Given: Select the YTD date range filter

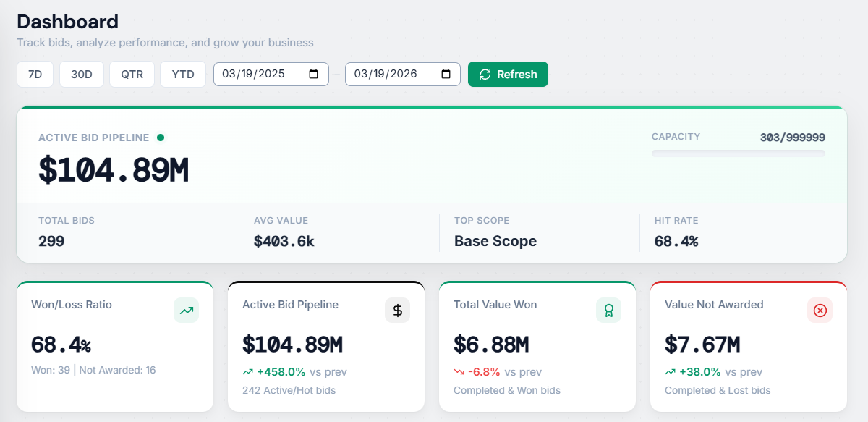Looking at the screenshot, I should tap(183, 74).
